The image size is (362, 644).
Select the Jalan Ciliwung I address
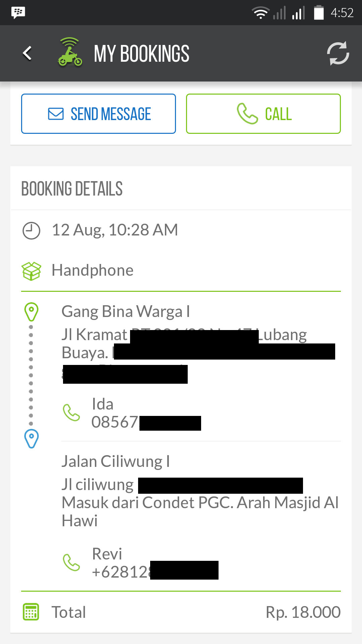click(116, 462)
